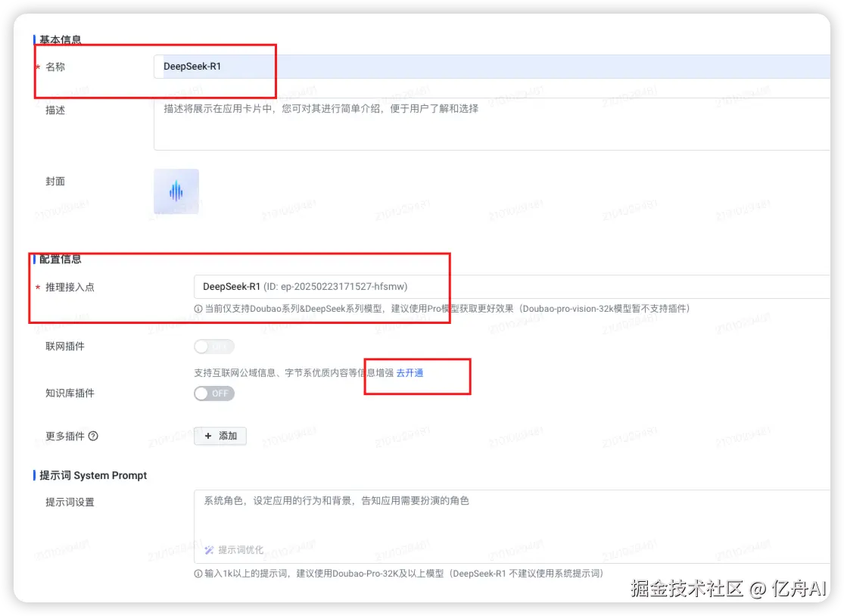Click the 配置信息 section heading
Screen dimensions: 844x616
pos(60,260)
